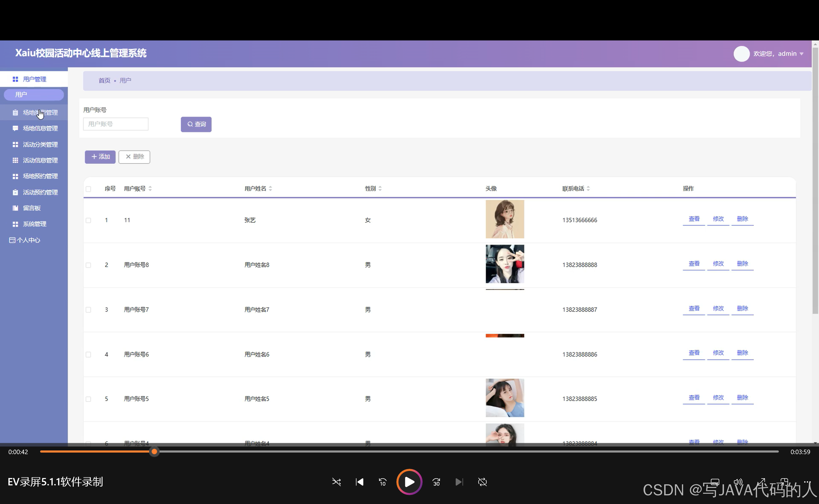Viewport: 819px width, 504px height.
Task: Open the 活动预约管理 menu
Action: coord(34,192)
